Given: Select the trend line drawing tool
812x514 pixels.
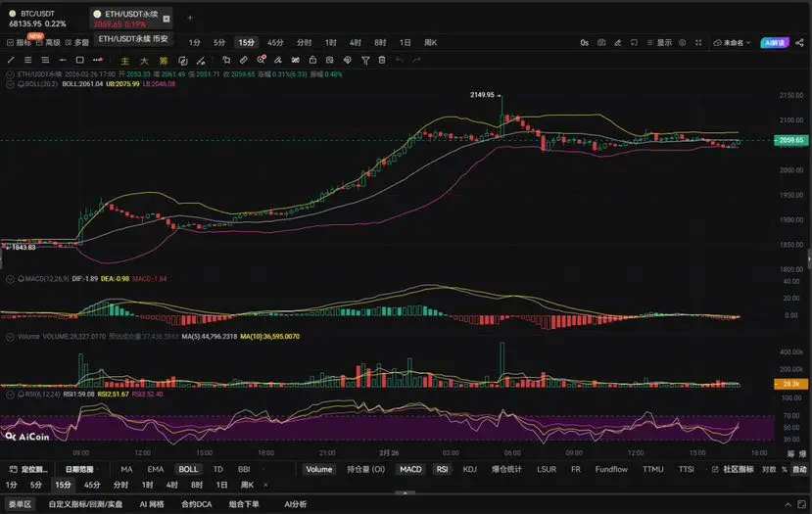Looking at the screenshot, I should (x=11, y=60).
